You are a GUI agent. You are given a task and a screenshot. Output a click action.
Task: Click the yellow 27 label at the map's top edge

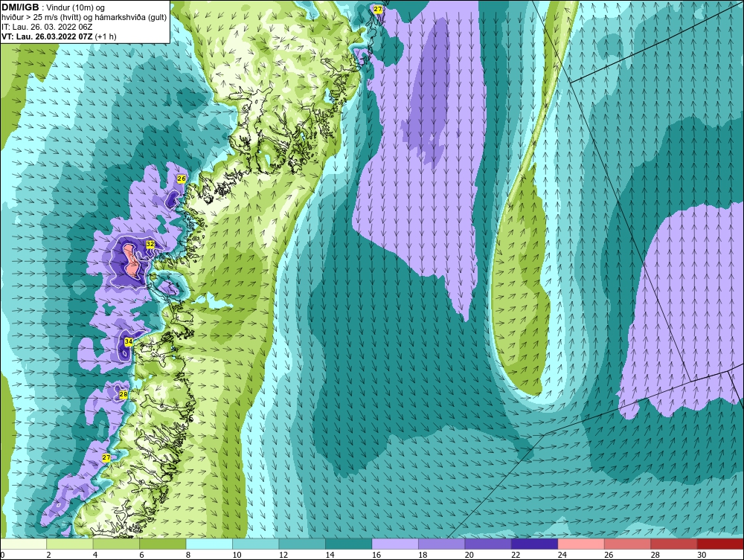pos(378,10)
